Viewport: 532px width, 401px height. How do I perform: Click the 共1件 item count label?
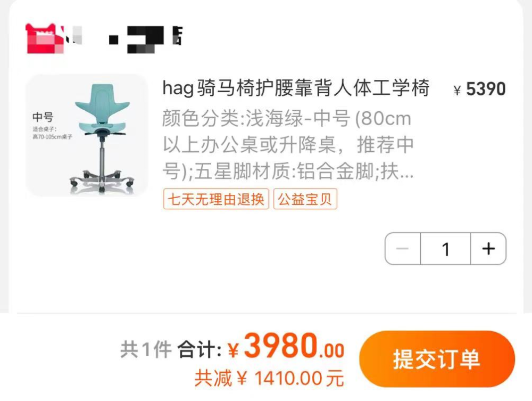[x=146, y=349]
